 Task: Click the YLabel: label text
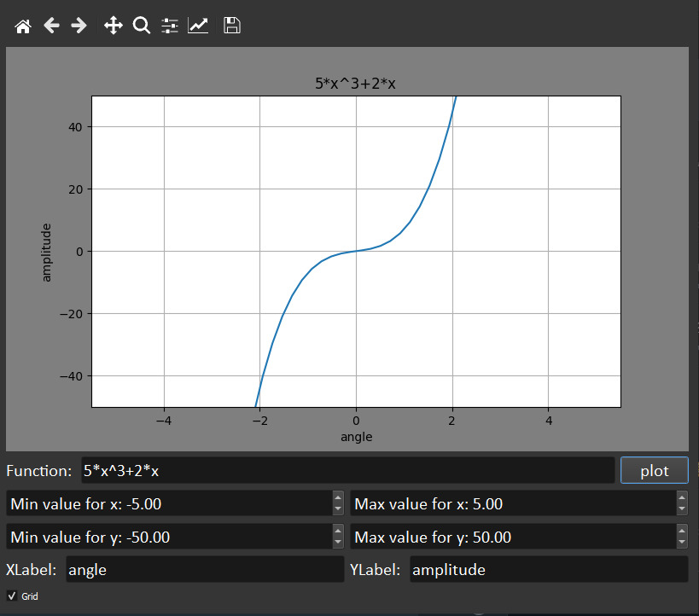coord(375,570)
